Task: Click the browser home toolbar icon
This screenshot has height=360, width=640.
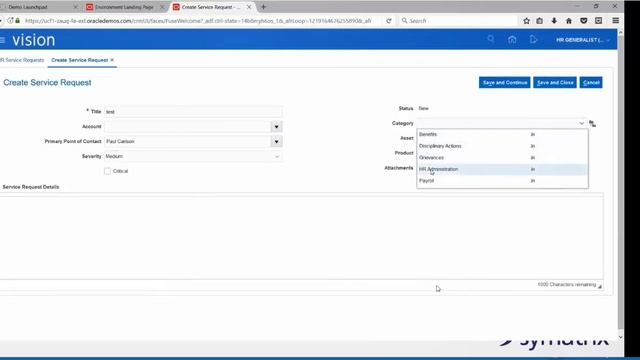Action: [569, 21]
